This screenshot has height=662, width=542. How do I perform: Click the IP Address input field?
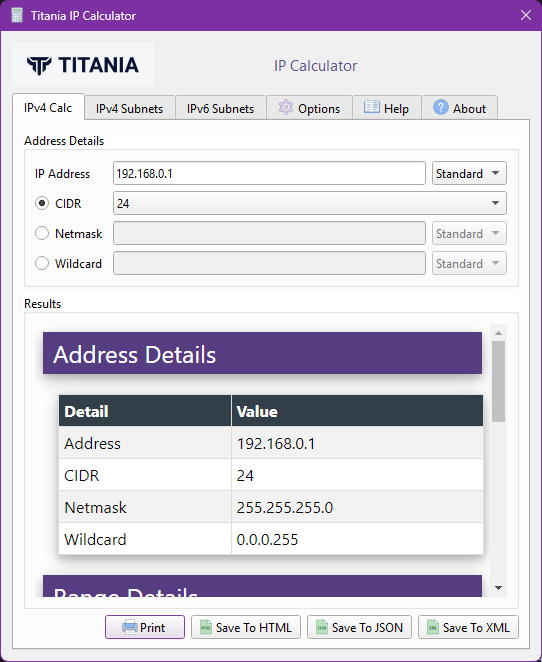[269, 173]
